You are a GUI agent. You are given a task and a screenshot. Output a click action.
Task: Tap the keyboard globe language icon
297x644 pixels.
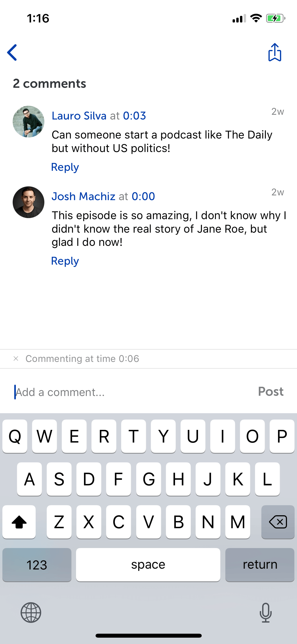pyautogui.click(x=31, y=612)
